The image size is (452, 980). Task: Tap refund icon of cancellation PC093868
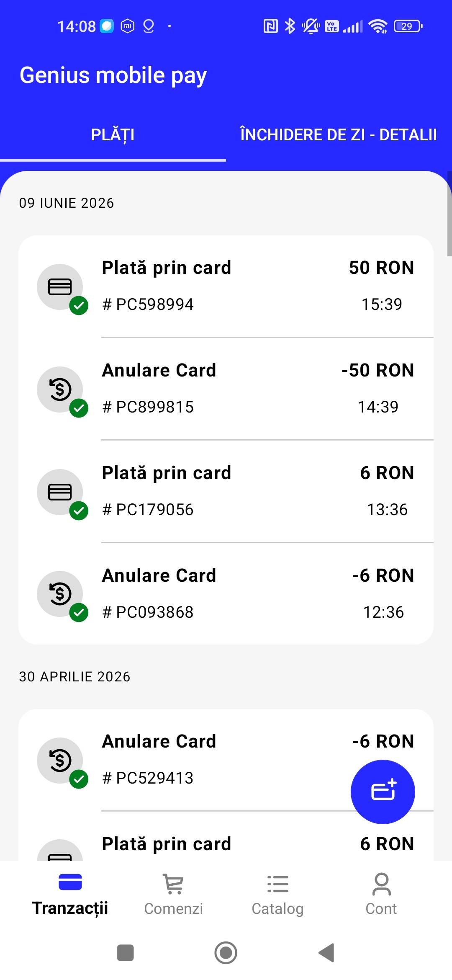[x=60, y=594]
